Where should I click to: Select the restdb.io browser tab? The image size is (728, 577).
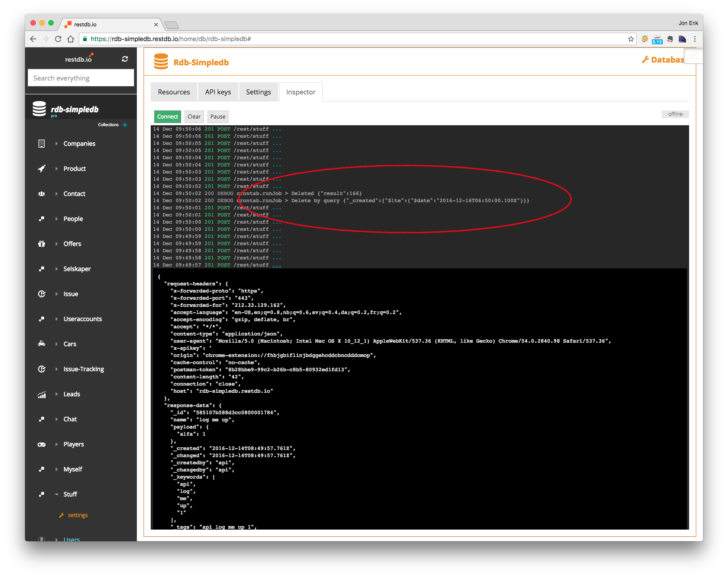[x=110, y=24]
